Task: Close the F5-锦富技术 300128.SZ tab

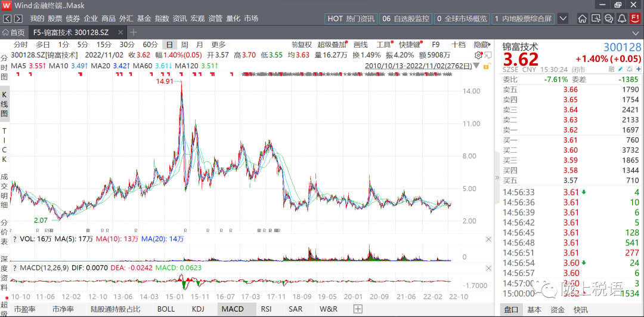Action: click(x=119, y=32)
